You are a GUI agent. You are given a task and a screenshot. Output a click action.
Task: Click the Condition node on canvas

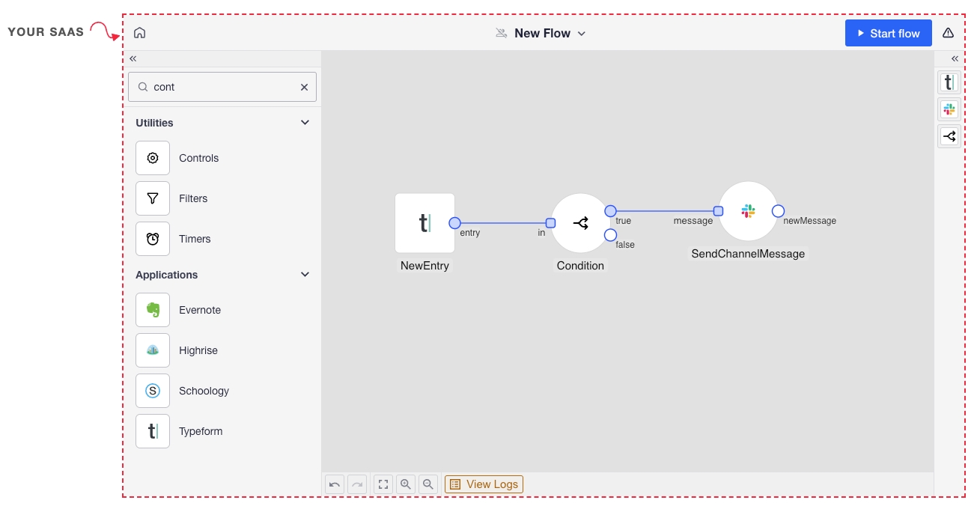pyautogui.click(x=580, y=223)
